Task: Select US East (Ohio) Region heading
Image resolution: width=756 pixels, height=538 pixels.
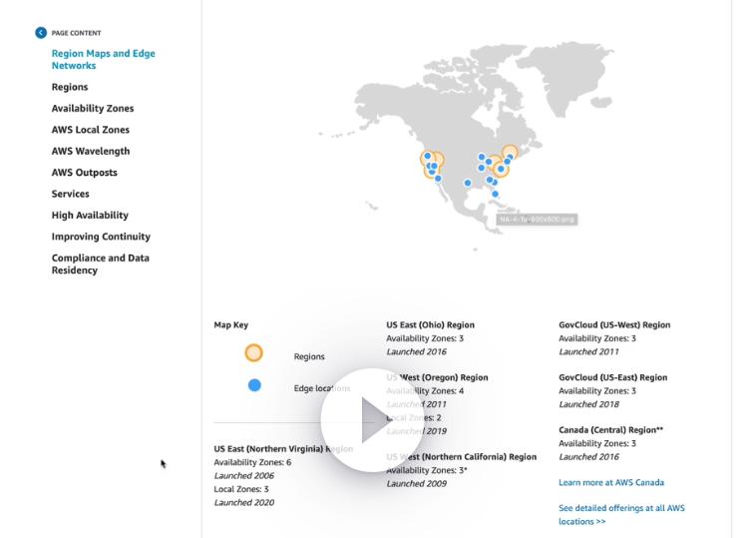Action: pyautogui.click(x=431, y=324)
